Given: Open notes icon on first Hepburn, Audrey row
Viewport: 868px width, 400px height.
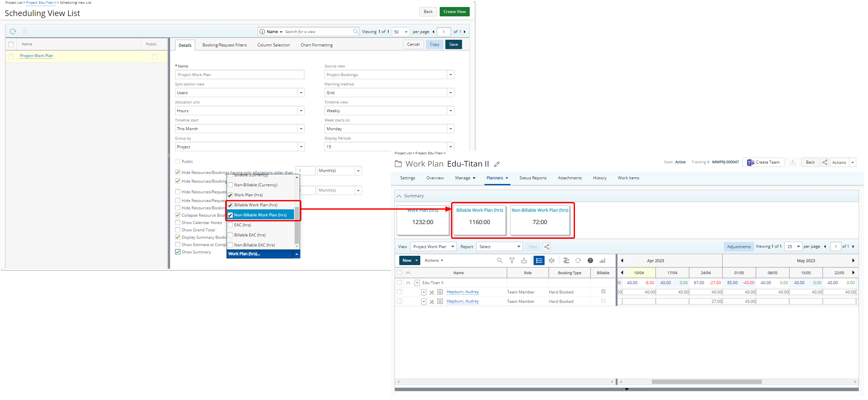Looking at the screenshot, I should click(x=440, y=292).
